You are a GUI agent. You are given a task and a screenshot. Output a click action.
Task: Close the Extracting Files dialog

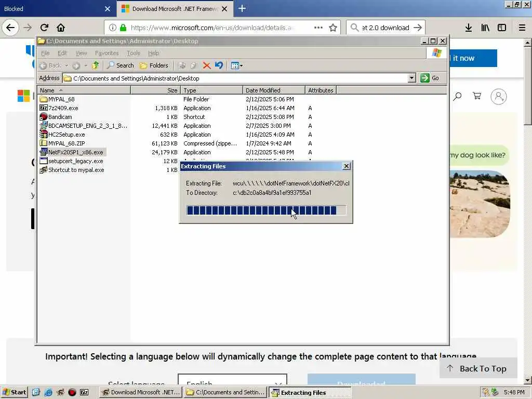click(346, 166)
